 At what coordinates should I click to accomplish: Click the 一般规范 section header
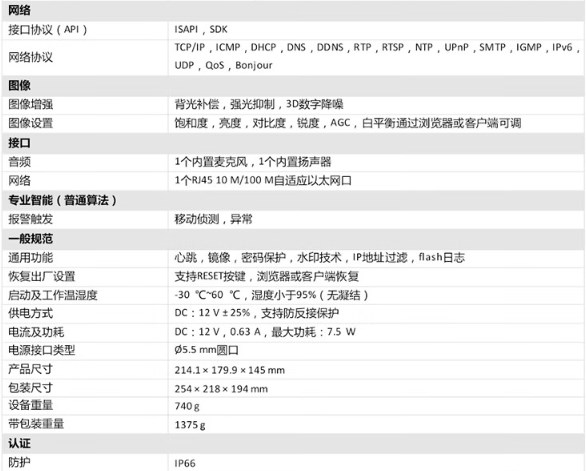click(x=293, y=239)
